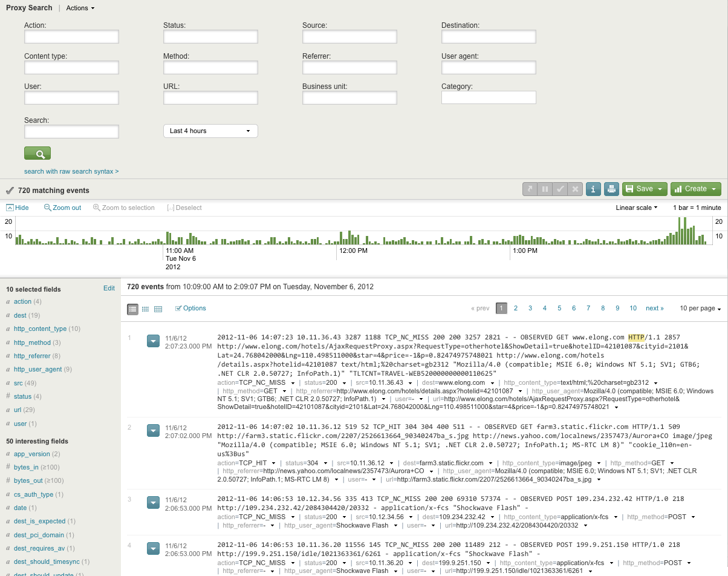728x576 pixels.
Task: Switch to the table view icon
Action: [158, 309]
